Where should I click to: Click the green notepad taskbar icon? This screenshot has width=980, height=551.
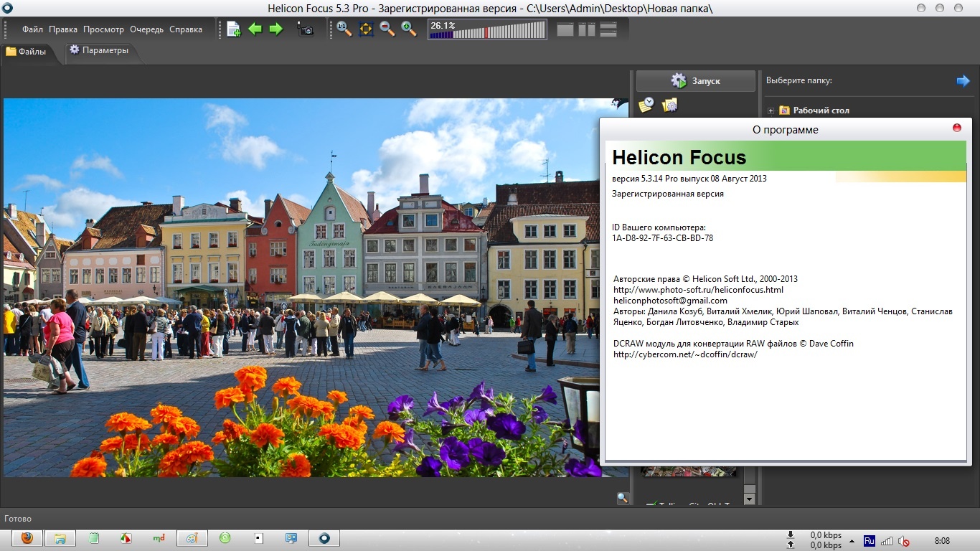(x=93, y=538)
